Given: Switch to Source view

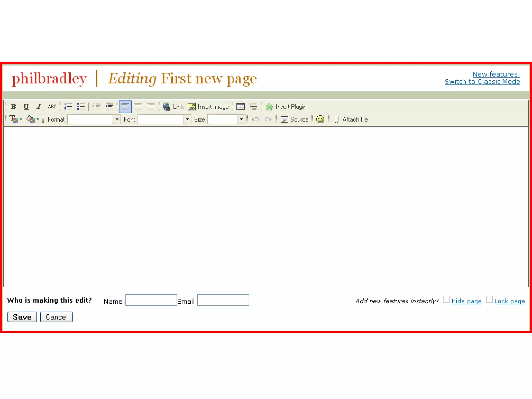Looking at the screenshot, I should tap(295, 119).
